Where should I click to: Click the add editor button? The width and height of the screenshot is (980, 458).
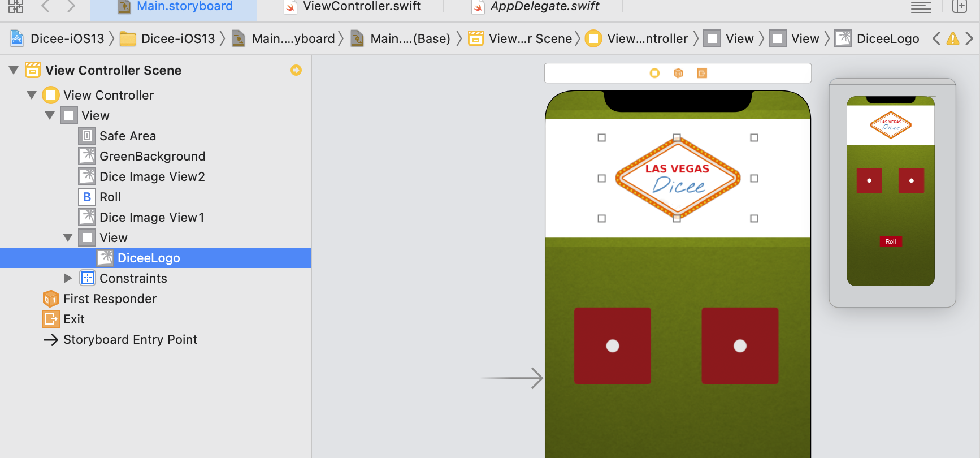(960, 7)
